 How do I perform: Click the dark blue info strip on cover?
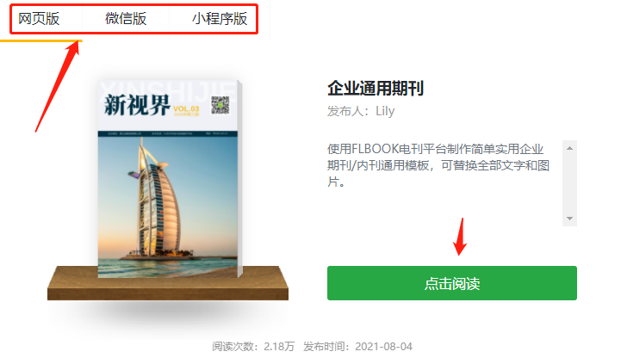coord(168,133)
